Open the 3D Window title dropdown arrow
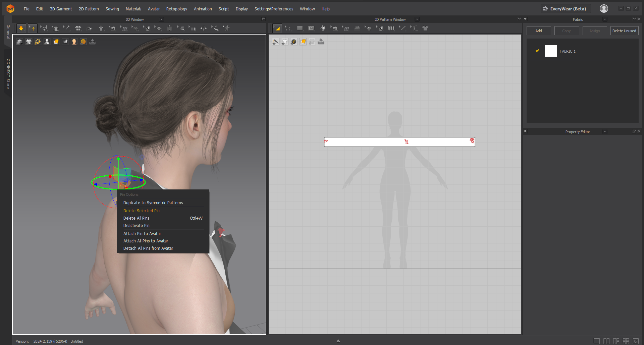 point(161,19)
